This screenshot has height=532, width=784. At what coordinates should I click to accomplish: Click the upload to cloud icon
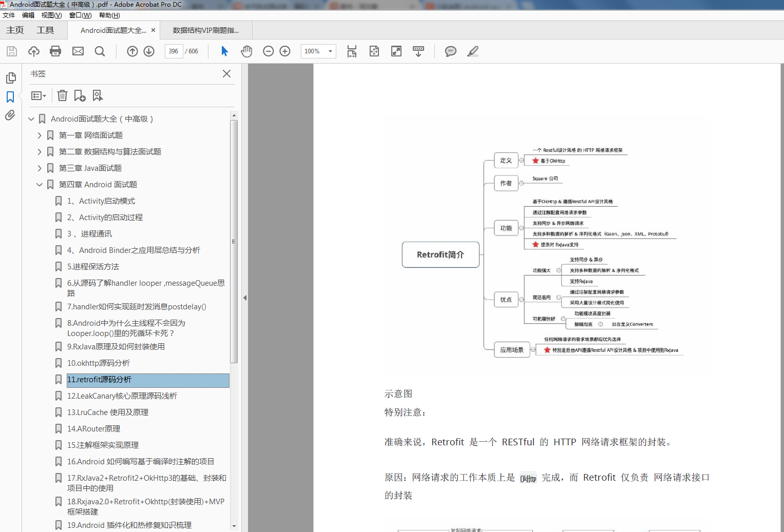click(34, 51)
